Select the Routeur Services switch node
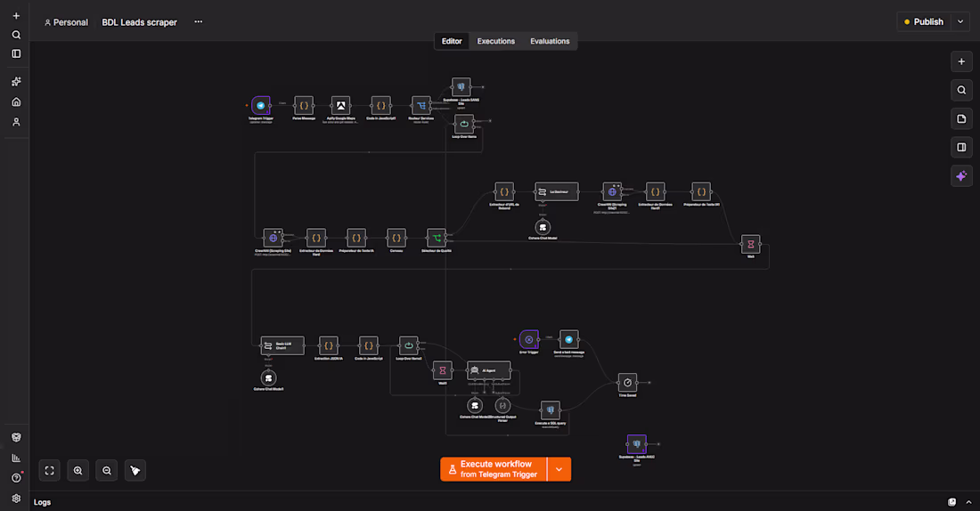The height and width of the screenshot is (511, 980). (421, 106)
